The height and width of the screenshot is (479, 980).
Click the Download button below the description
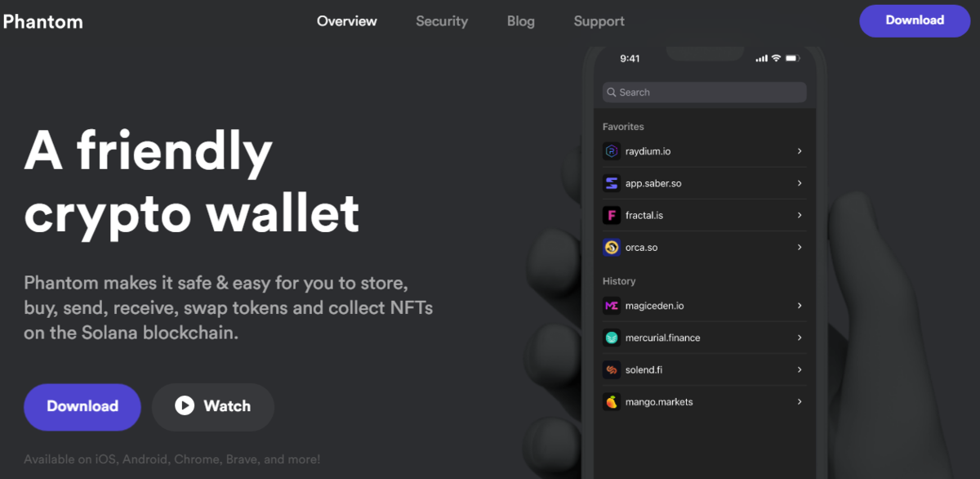pyautogui.click(x=82, y=406)
